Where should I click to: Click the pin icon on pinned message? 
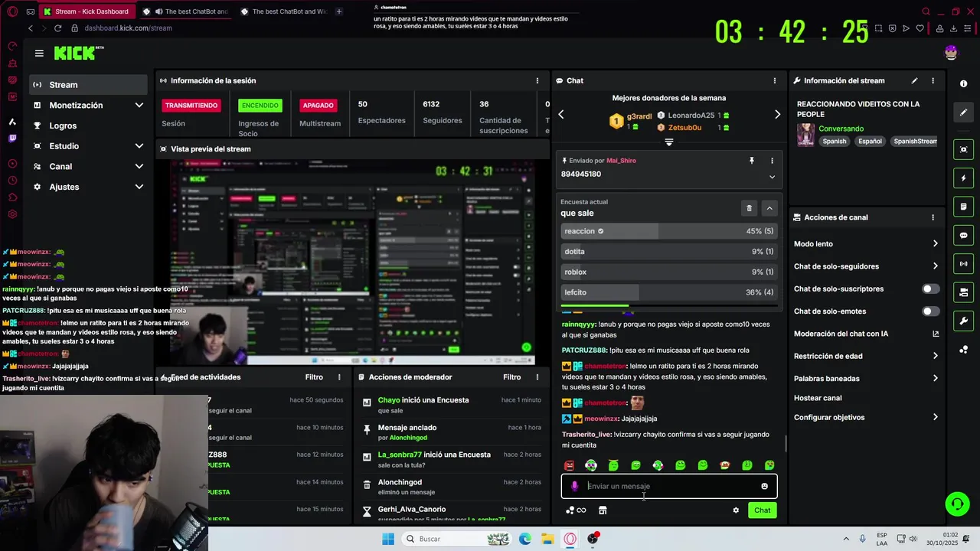[x=751, y=161]
